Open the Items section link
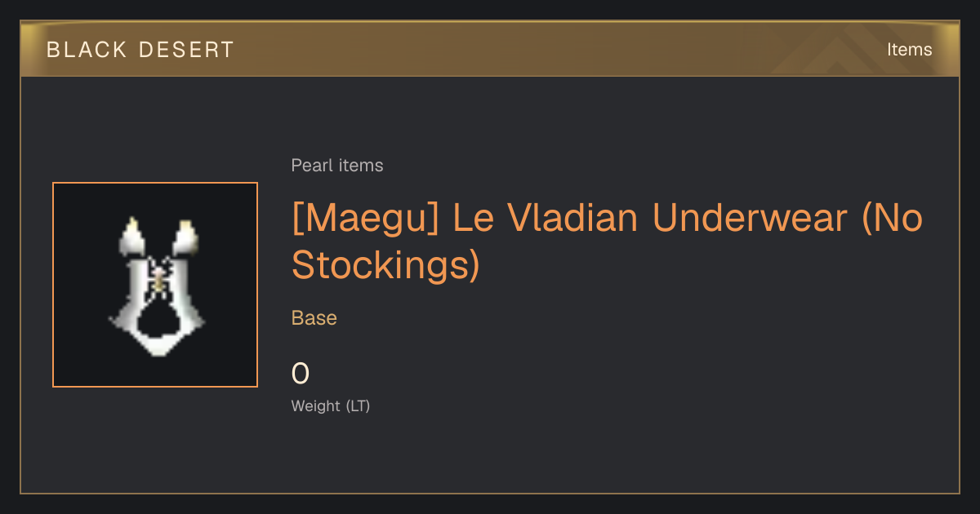 point(909,50)
